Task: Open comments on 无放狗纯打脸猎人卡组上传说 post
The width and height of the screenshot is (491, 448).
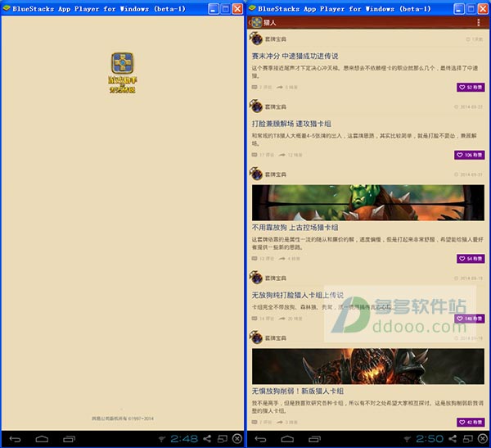Action: point(263,319)
